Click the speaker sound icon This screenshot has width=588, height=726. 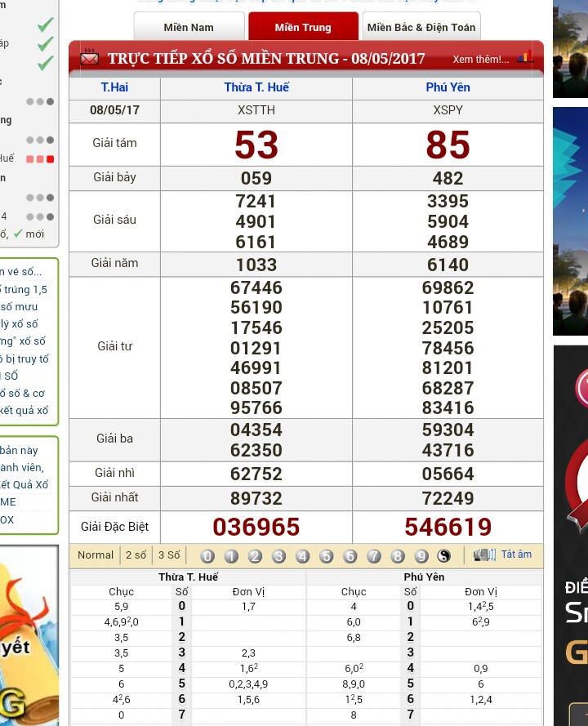(x=485, y=555)
